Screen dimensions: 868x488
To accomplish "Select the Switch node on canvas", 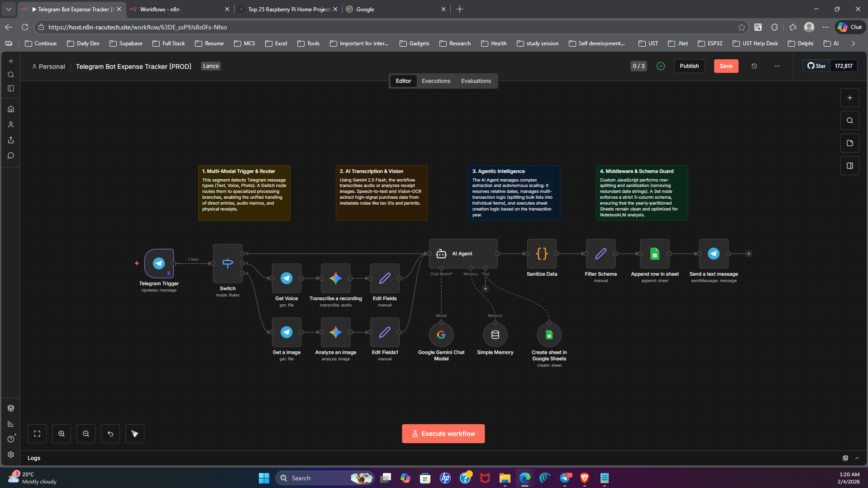I will coord(228,263).
